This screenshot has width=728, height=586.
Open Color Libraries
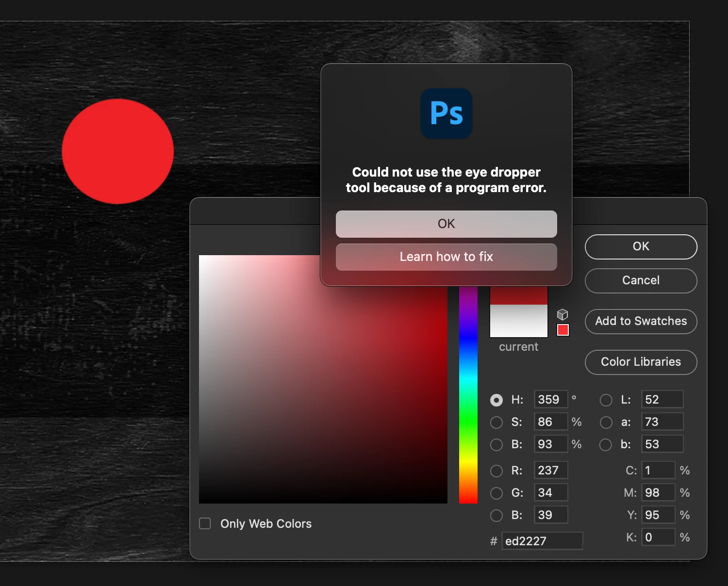tap(641, 362)
